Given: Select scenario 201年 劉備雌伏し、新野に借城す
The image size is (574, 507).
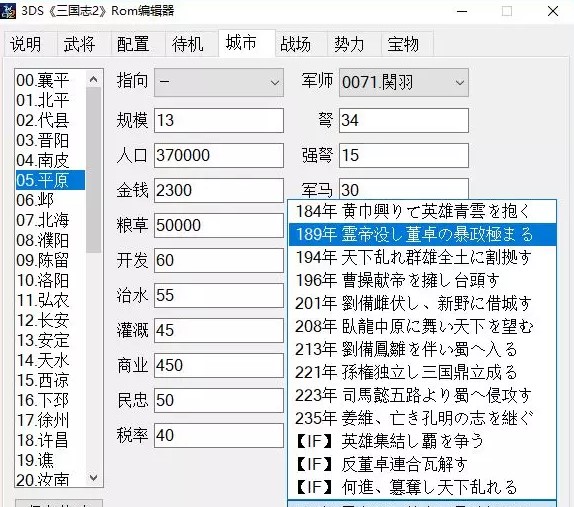Looking at the screenshot, I should pos(422,303).
